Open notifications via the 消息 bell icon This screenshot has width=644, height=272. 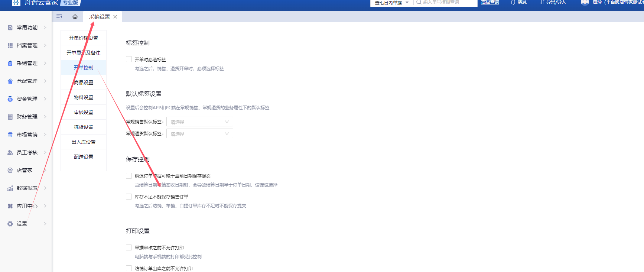point(513,2)
